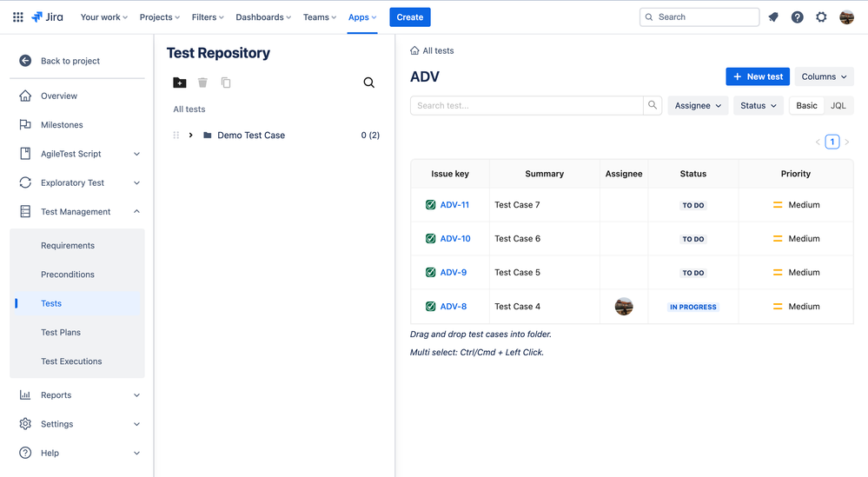Click the magnifier button next to Search test

653,105
